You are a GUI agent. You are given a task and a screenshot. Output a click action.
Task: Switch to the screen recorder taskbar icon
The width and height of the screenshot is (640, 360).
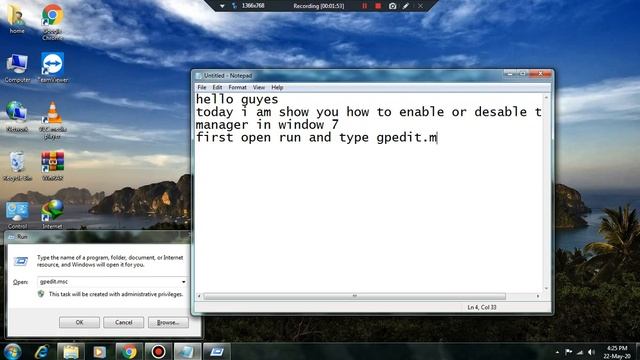[x=158, y=352]
